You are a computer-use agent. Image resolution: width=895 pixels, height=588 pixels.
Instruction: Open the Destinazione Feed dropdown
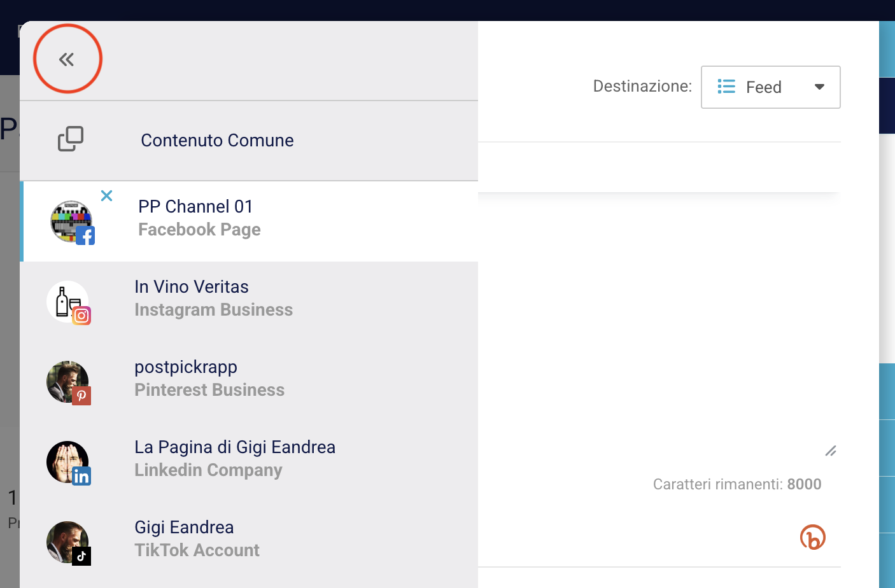click(x=770, y=87)
